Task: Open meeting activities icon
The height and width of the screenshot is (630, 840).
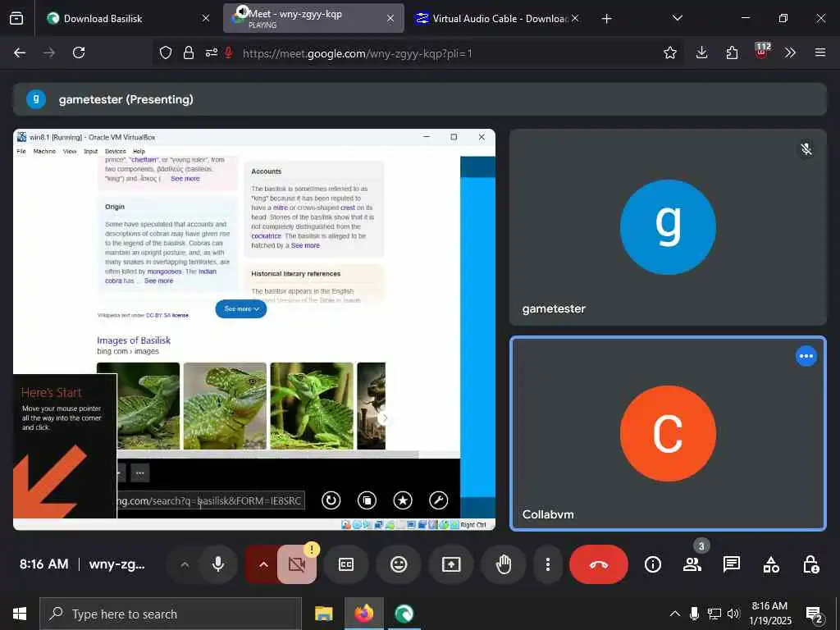Action: (x=771, y=564)
